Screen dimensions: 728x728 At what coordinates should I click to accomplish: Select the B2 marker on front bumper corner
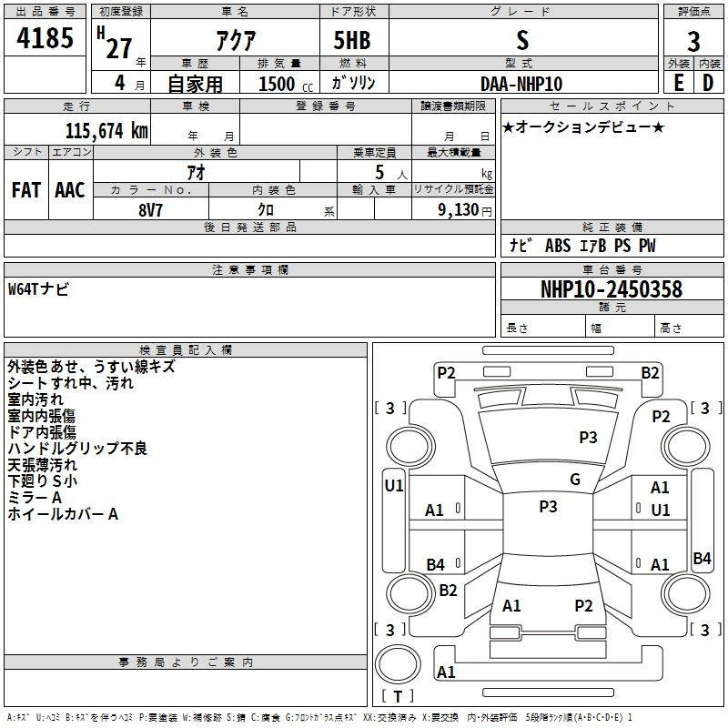[650, 372]
